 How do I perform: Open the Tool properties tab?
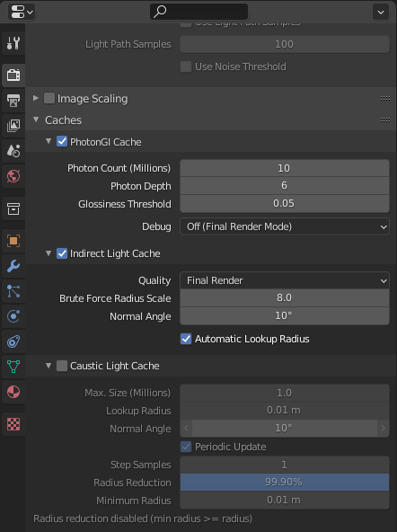(x=13, y=43)
